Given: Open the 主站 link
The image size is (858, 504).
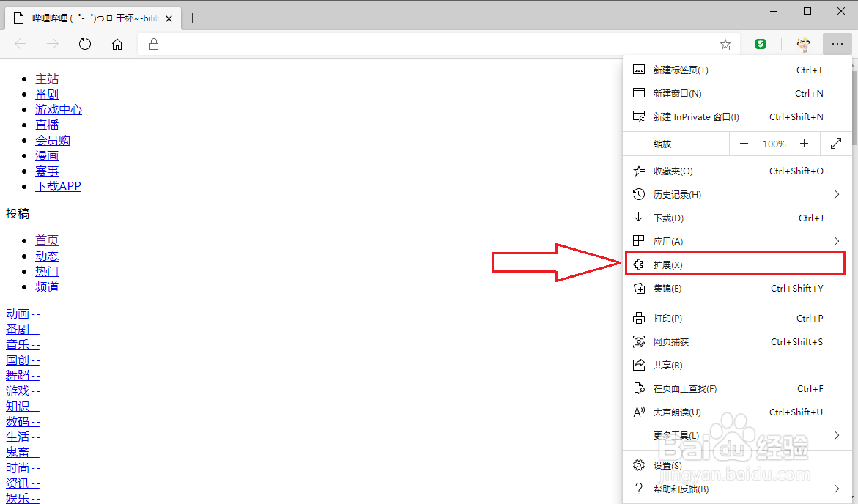Looking at the screenshot, I should [47, 79].
